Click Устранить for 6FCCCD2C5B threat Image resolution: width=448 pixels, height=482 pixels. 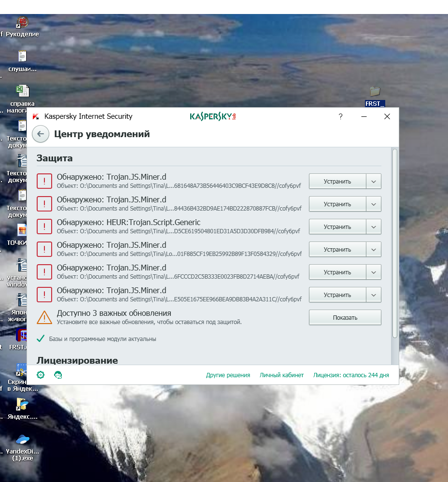coord(337,272)
